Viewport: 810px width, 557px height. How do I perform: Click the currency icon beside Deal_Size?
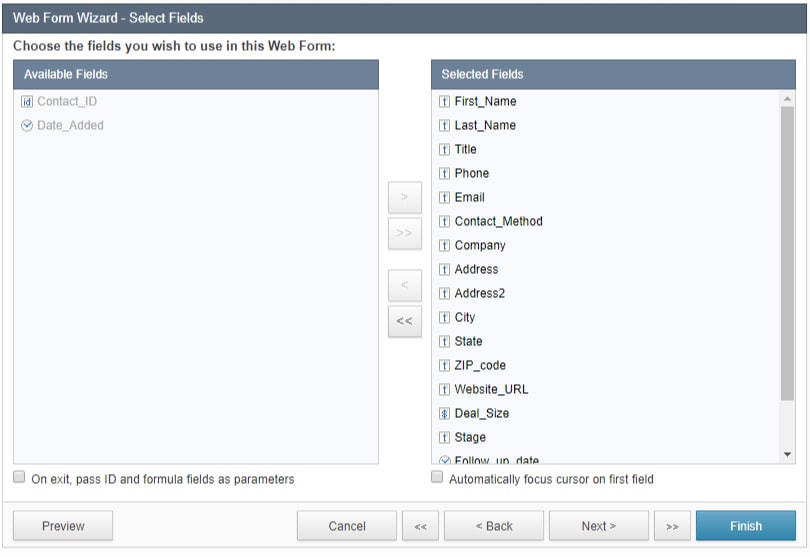[x=445, y=414]
